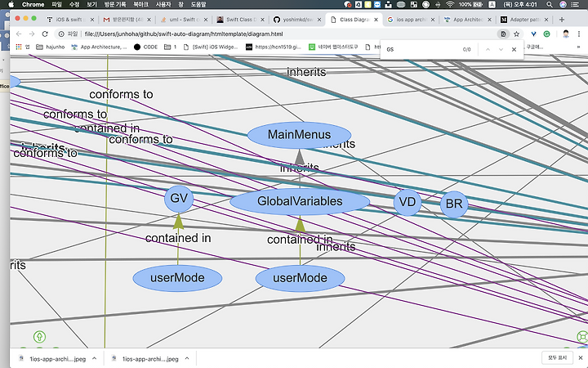Expand options for the leftmost jpeg download

point(94,358)
